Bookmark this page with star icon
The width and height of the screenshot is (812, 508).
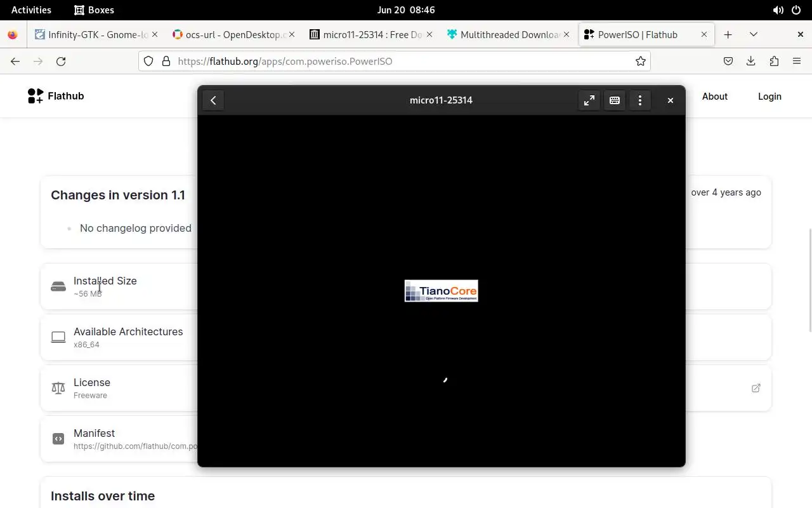(x=641, y=61)
